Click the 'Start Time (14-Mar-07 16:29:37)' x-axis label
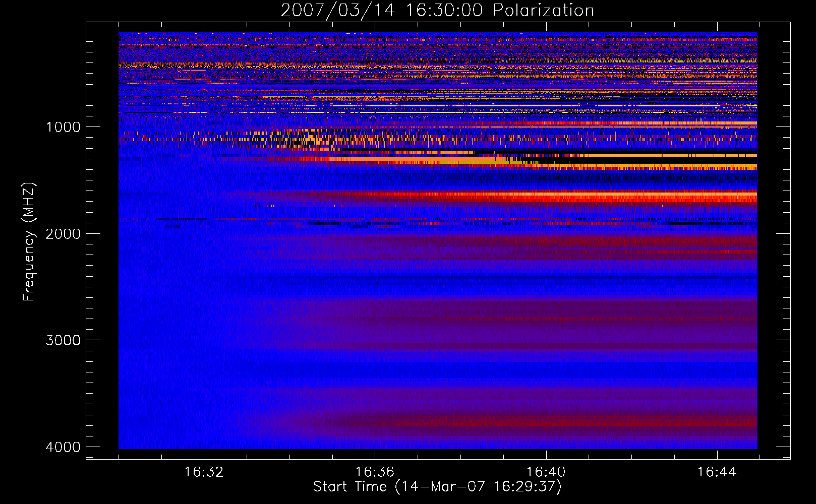Screen dimensions: 816x504 click(437, 487)
